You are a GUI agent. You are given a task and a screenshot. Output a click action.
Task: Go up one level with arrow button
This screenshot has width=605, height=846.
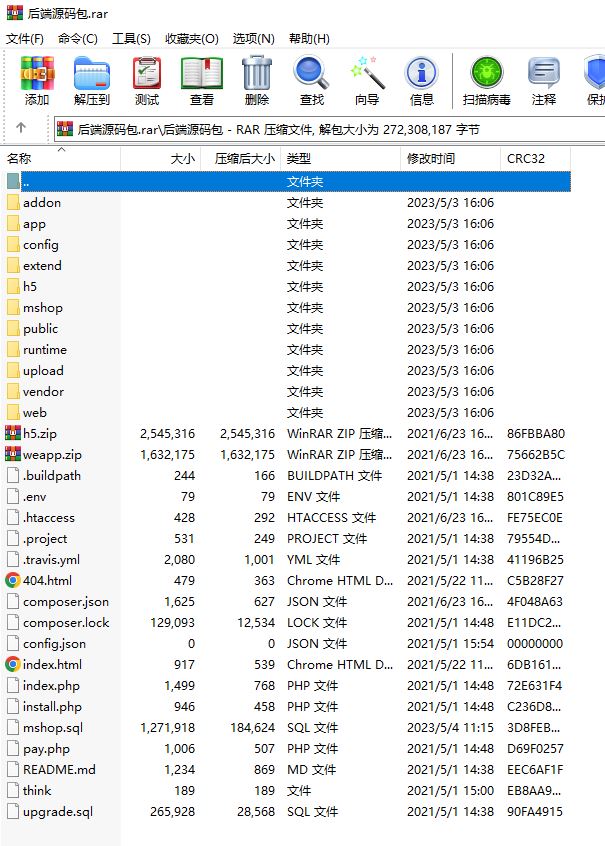21,128
